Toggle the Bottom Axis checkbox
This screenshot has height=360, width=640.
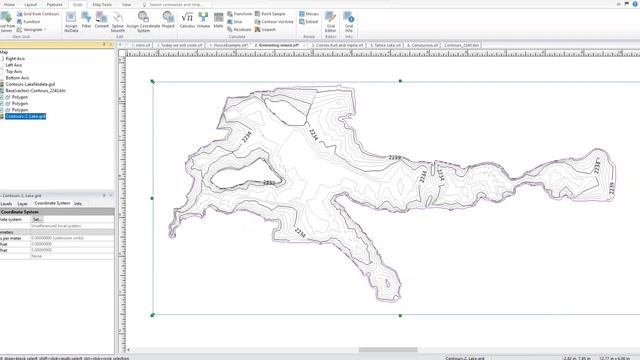point(2,78)
